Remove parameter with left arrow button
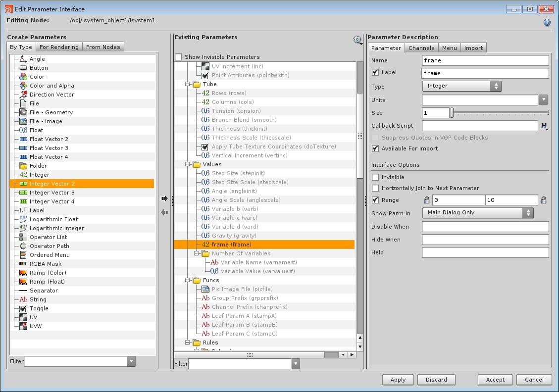Image resolution: width=559 pixels, height=392 pixels. point(164,212)
